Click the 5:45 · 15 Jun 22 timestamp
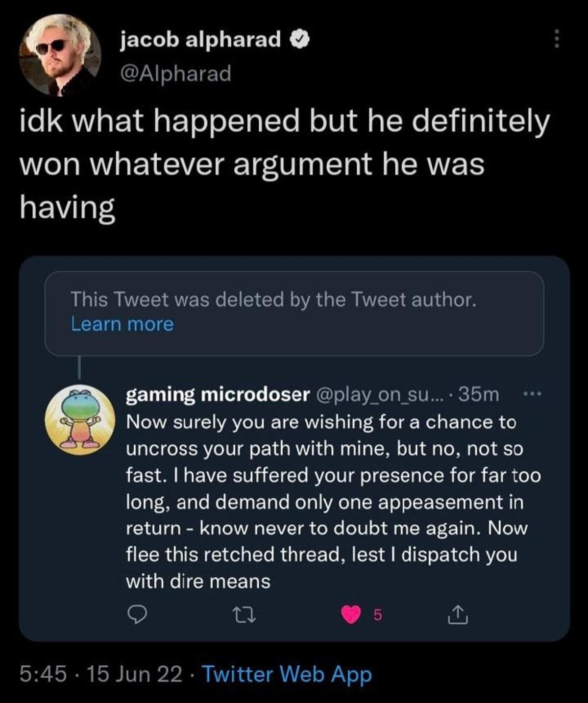Viewport: 588px width, 703px height. pos(100,674)
